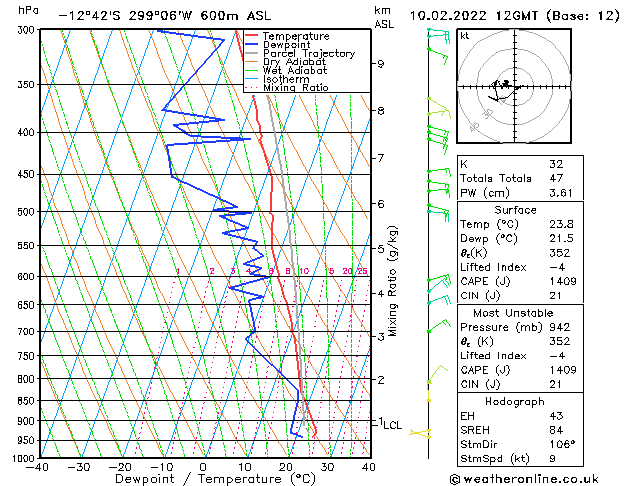Click the coordinates title "-12°42'S 299°06'W 600m ASL"
Viewport: 629px width, 486px height.
[165, 16]
